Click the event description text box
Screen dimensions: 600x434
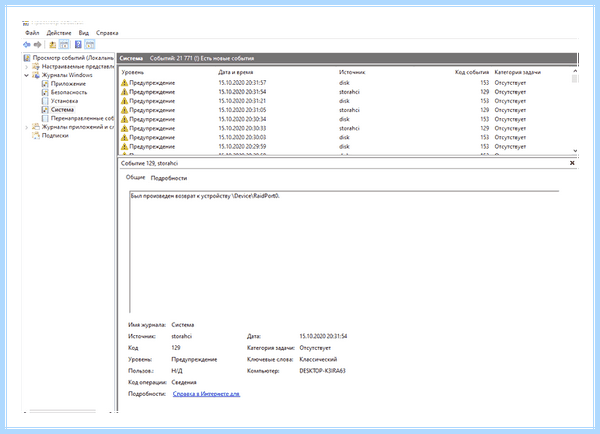(x=344, y=251)
